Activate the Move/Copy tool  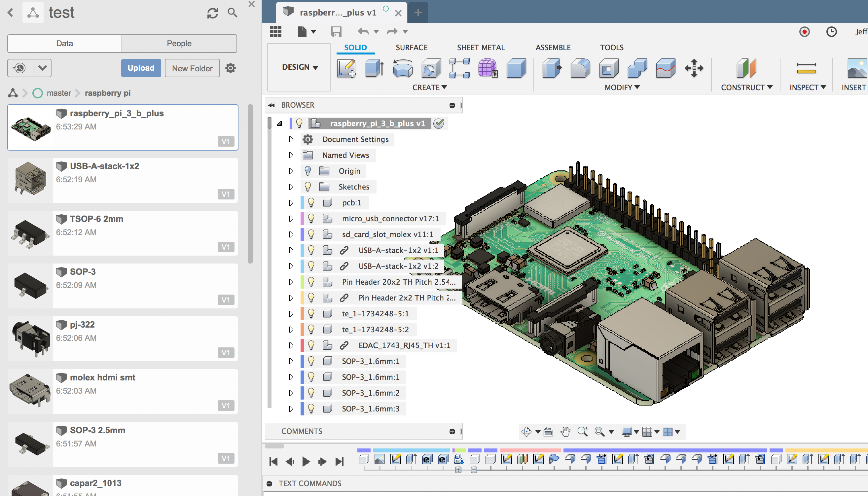[694, 68]
